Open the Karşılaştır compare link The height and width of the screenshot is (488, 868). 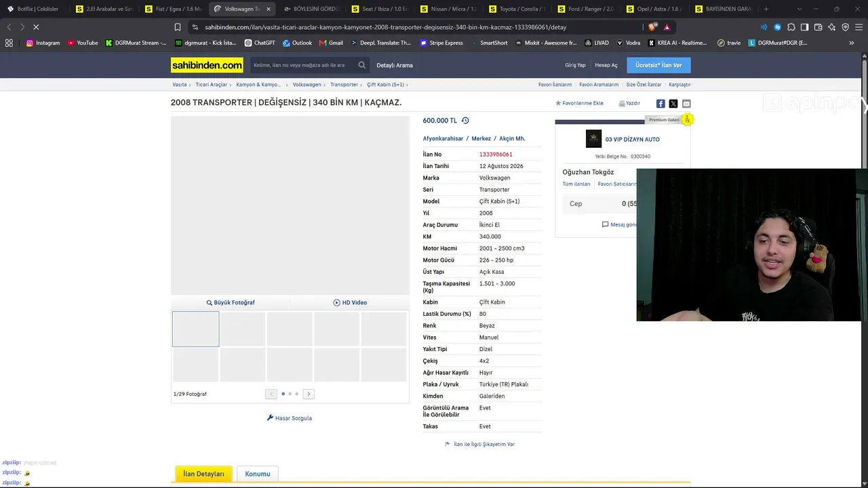679,85
